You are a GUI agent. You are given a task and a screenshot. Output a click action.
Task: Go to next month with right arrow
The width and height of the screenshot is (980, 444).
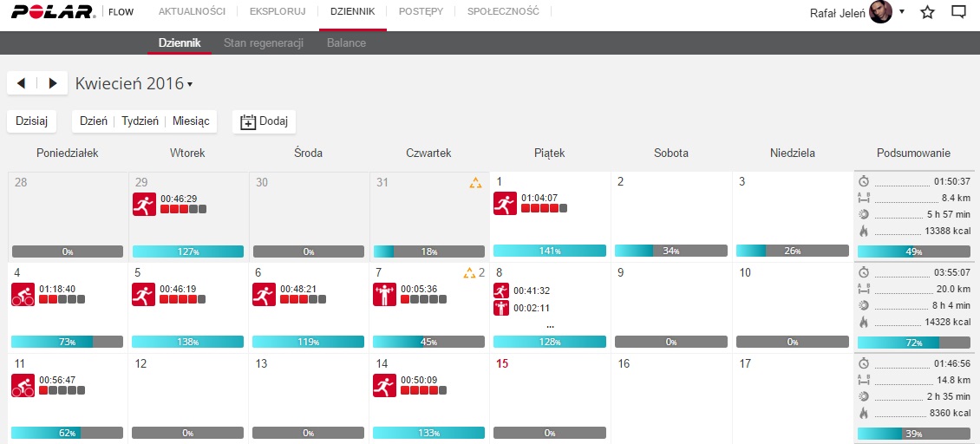(x=53, y=83)
